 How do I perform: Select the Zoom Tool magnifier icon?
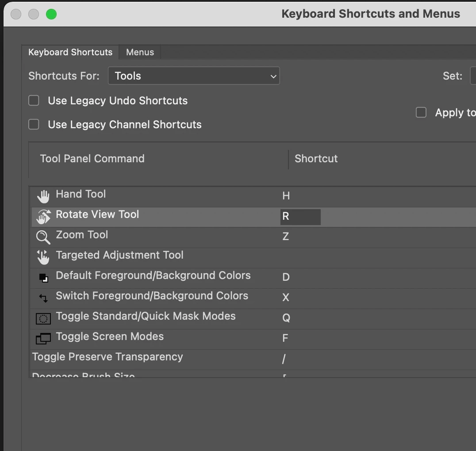[43, 237]
